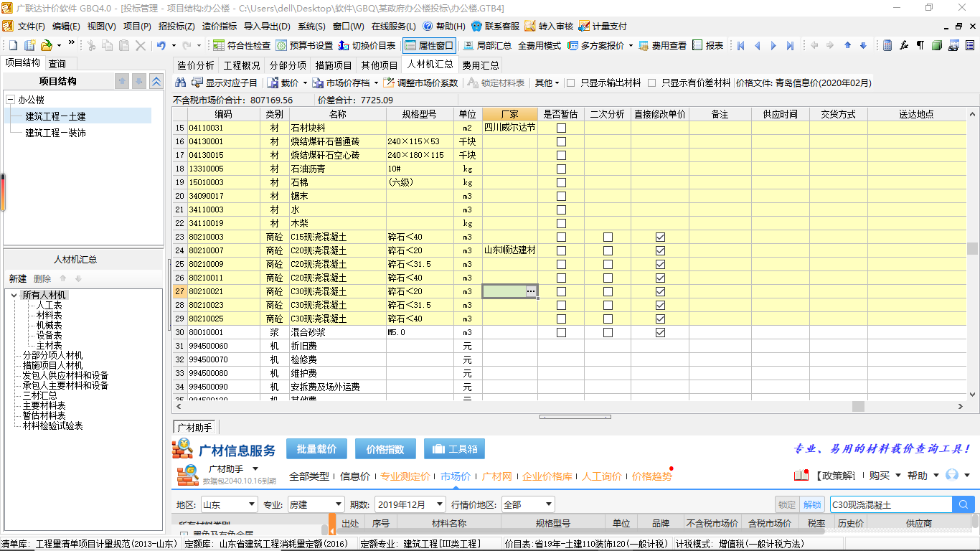Open 企业价格库 link
980x551 pixels.
pos(547,476)
